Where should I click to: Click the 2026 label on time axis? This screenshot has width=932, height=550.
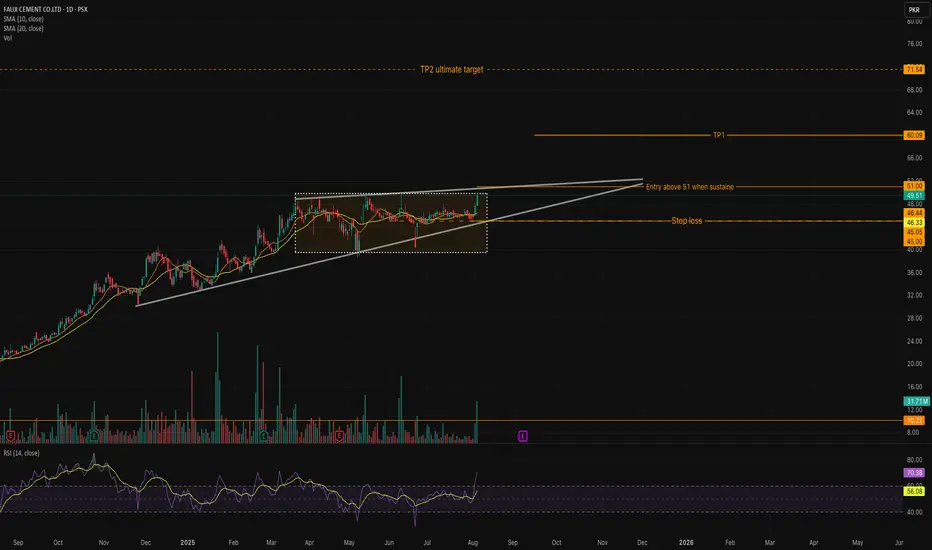[x=686, y=542]
